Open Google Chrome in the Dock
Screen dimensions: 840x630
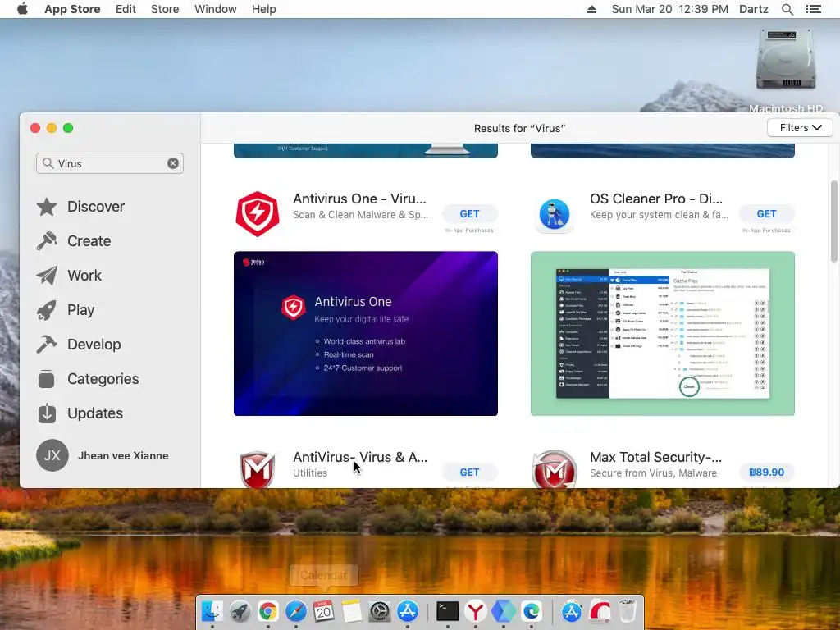click(x=268, y=611)
